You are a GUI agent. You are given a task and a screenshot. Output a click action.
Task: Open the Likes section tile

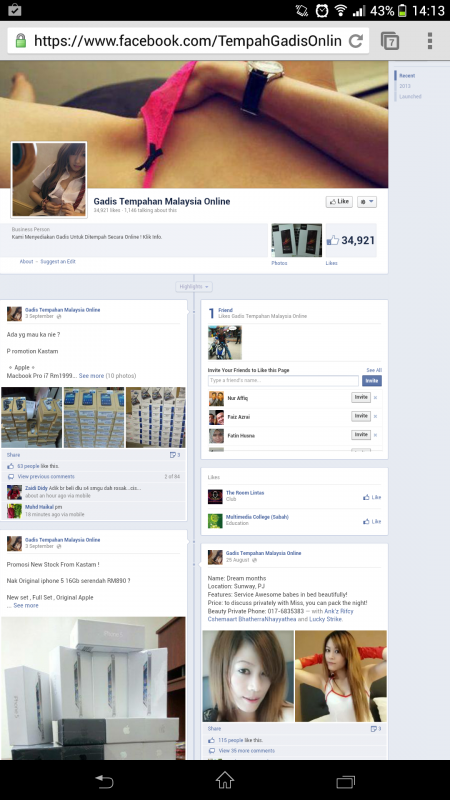[351, 240]
